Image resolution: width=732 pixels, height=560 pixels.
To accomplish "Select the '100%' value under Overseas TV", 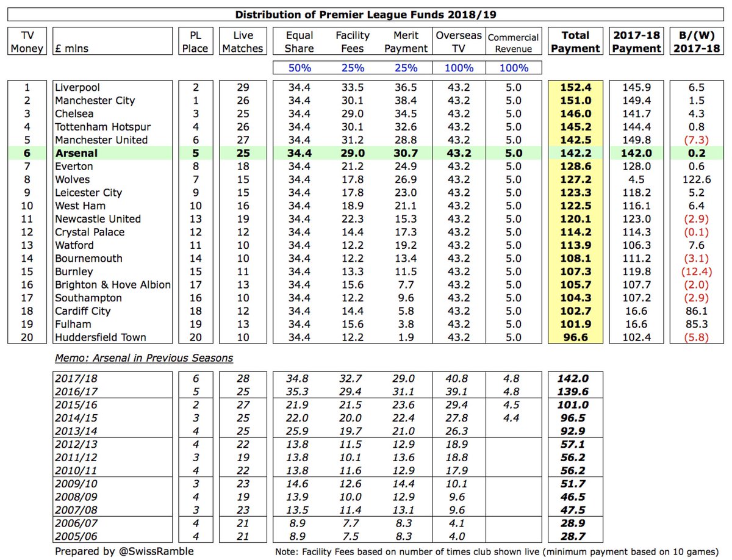I will 459,68.
